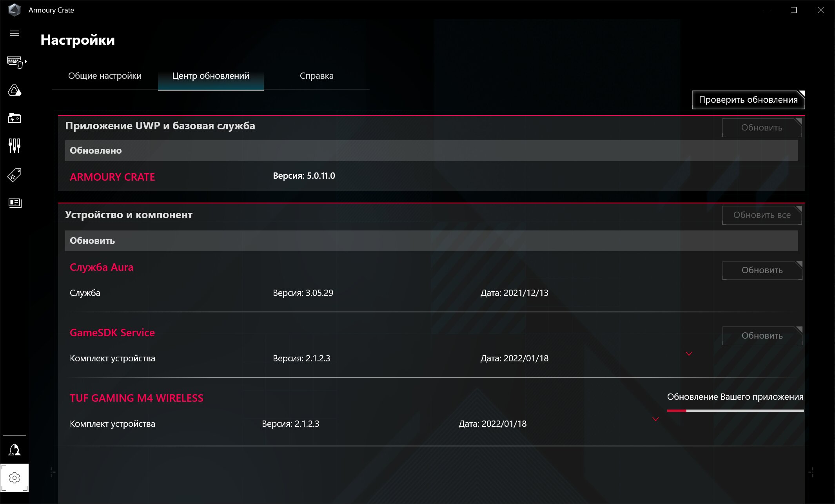Minimize the Armoury Crate window

766,10
